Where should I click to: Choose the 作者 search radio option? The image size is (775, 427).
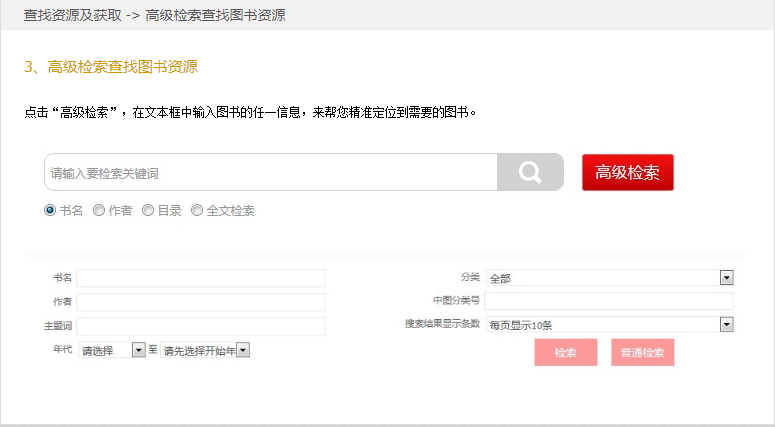[99, 210]
